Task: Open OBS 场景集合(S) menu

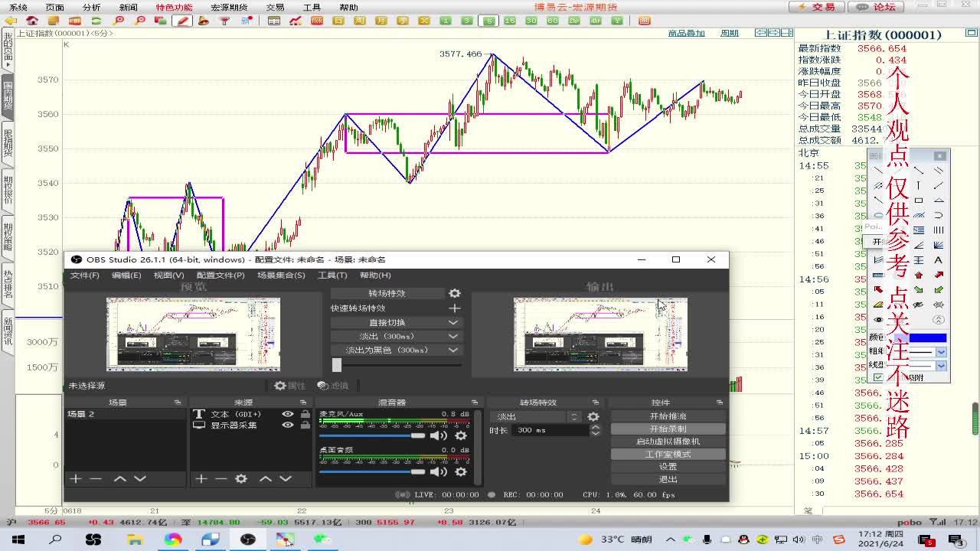Action: (x=281, y=275)
